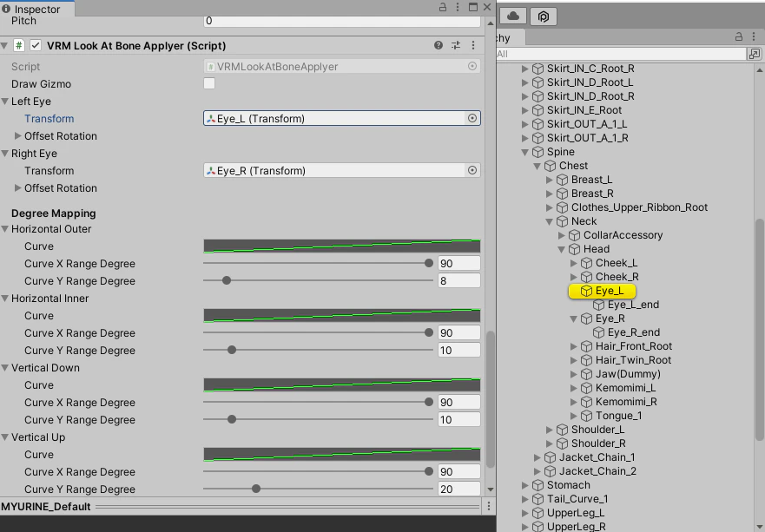765x532 pixels.
Task: Click the Inspector scrollbar down arrow
Action: pos(491,489)
